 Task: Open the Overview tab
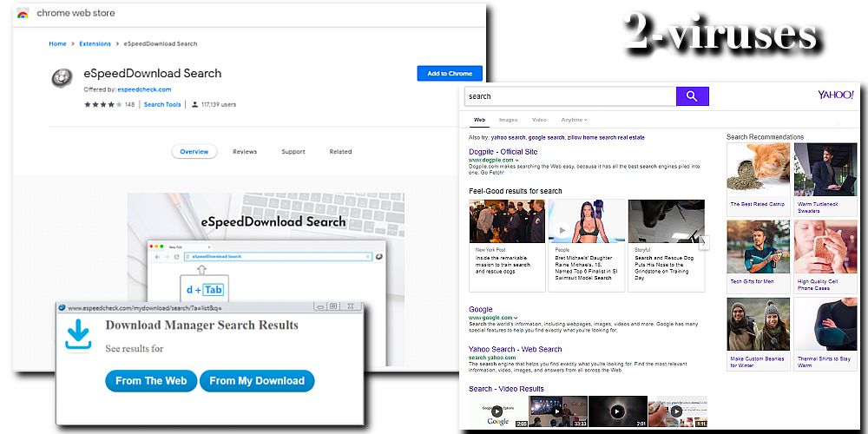[194, 152]
